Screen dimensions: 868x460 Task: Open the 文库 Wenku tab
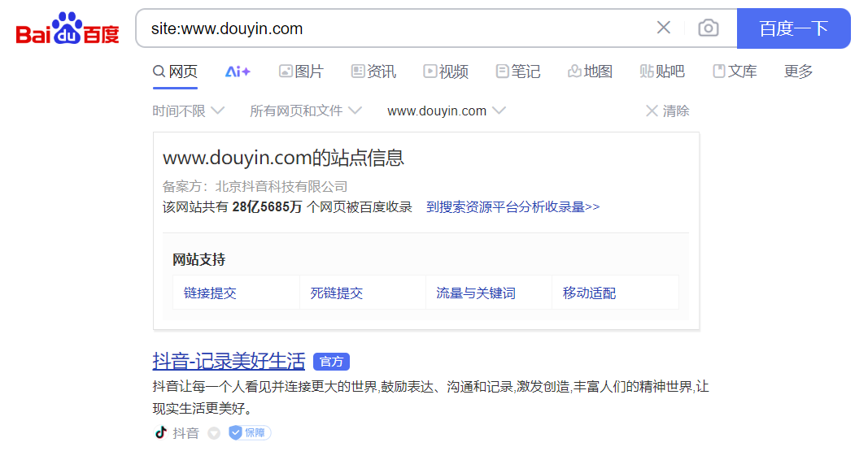[x=735, y=72]
